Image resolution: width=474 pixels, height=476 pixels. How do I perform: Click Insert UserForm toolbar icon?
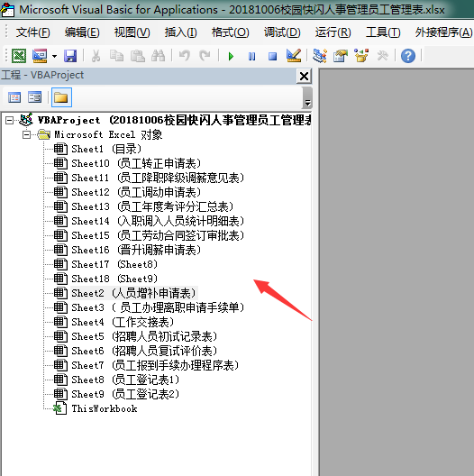tap(40, 56)
